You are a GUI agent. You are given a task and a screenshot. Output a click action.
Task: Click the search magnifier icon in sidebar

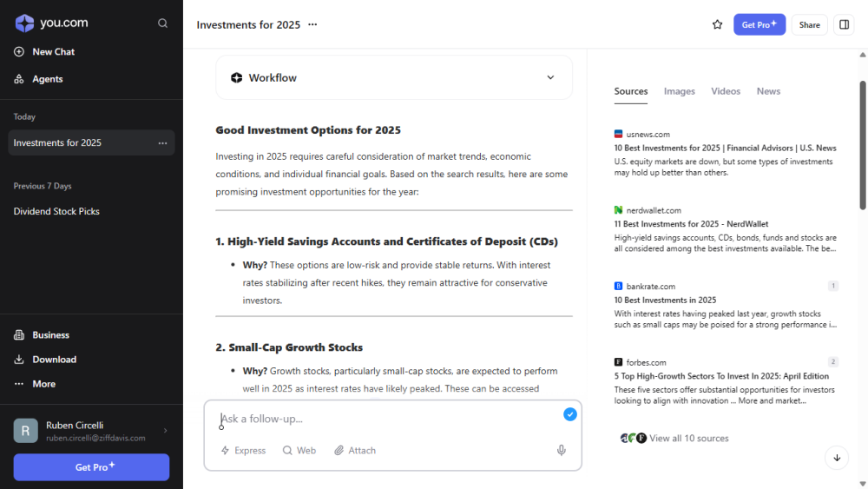[x=162, y=23]
